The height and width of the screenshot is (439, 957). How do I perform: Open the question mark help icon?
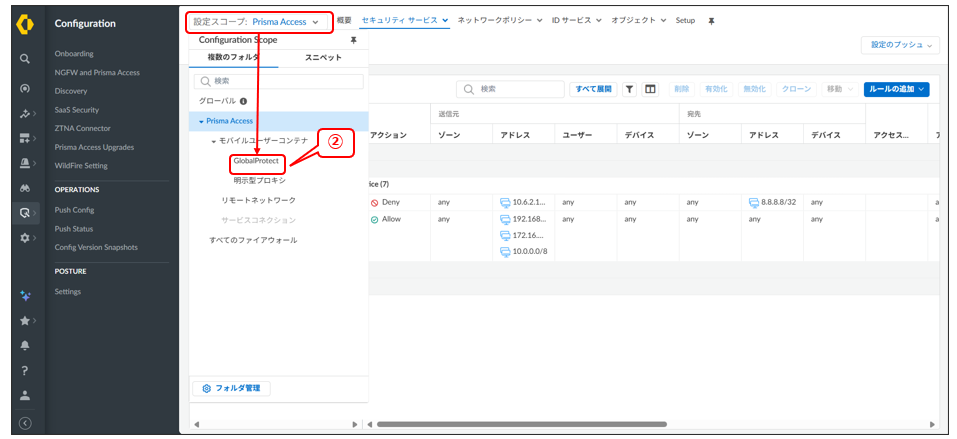pyautogui.click(x=25, y=370)
